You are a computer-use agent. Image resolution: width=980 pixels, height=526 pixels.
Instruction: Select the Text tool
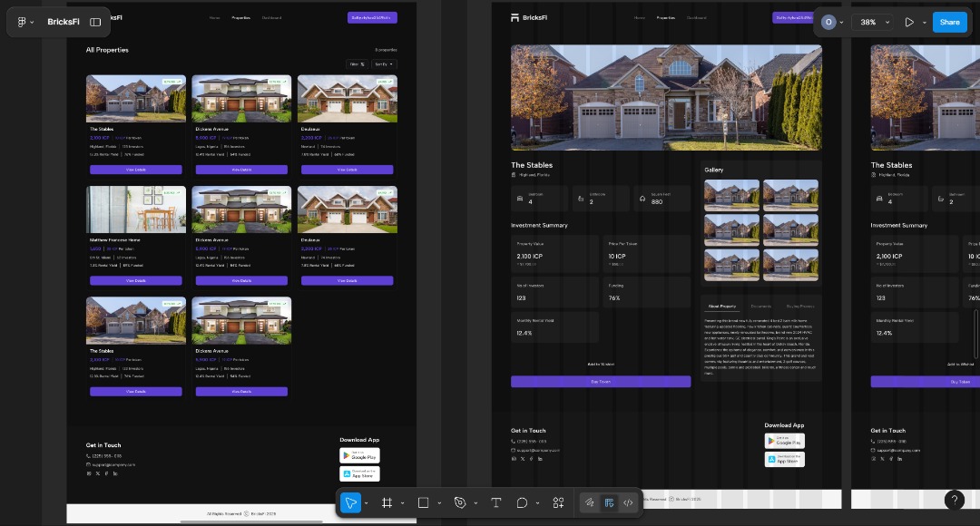496,503
